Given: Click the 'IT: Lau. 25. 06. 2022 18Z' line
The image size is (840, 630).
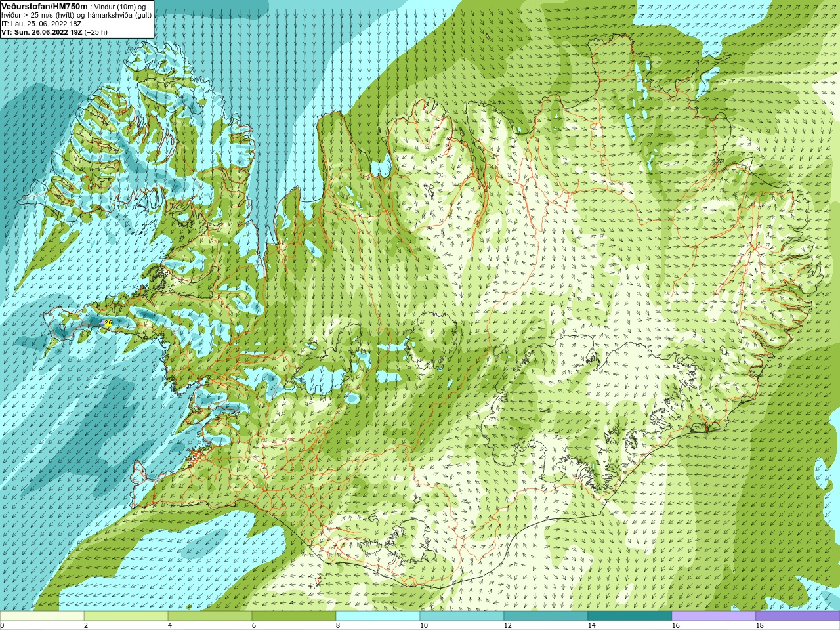Looking at the screenshot, I should pos(41,24).
